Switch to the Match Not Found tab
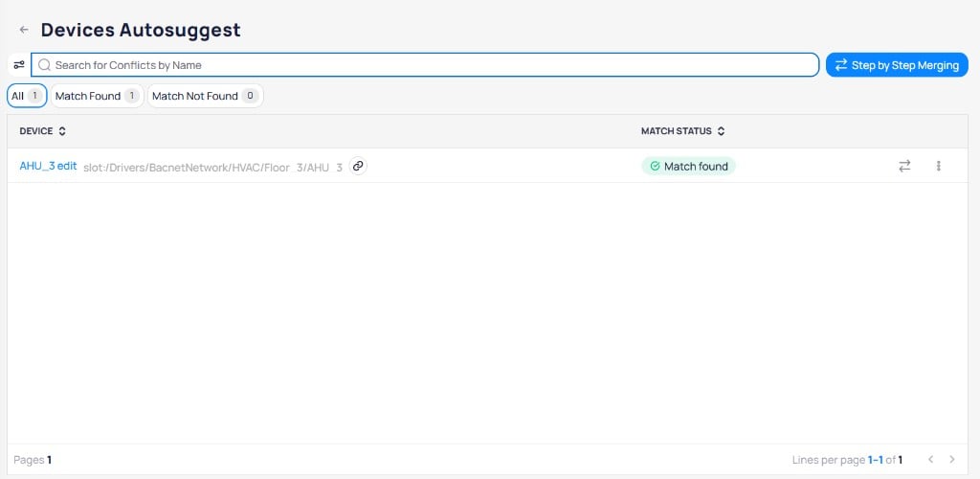 coord(205,96)
